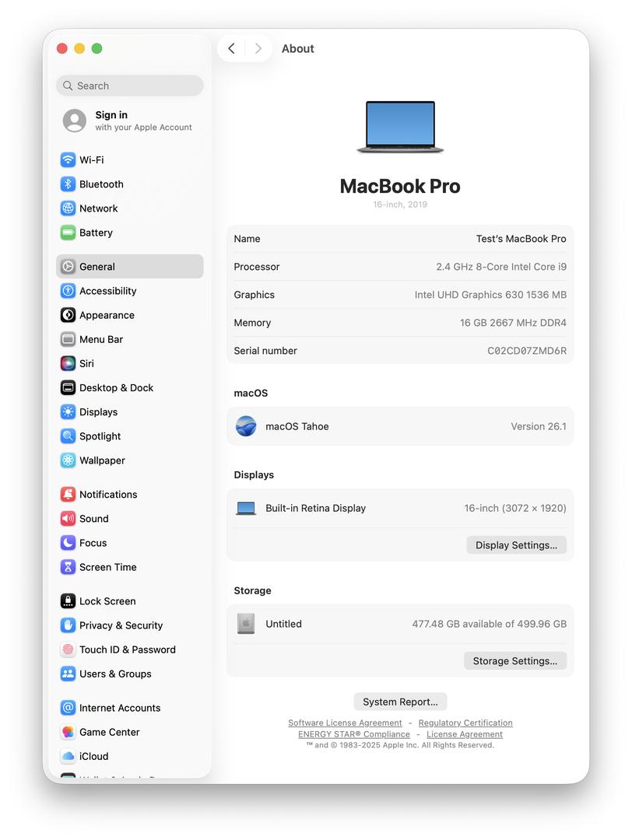632x840 pixels.
Task: Open the Desktop & Dock icon
Action: tap(68, 387)
